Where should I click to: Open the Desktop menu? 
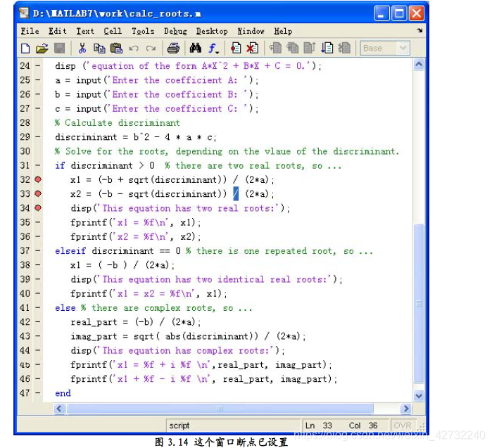(x=212, y=31)
